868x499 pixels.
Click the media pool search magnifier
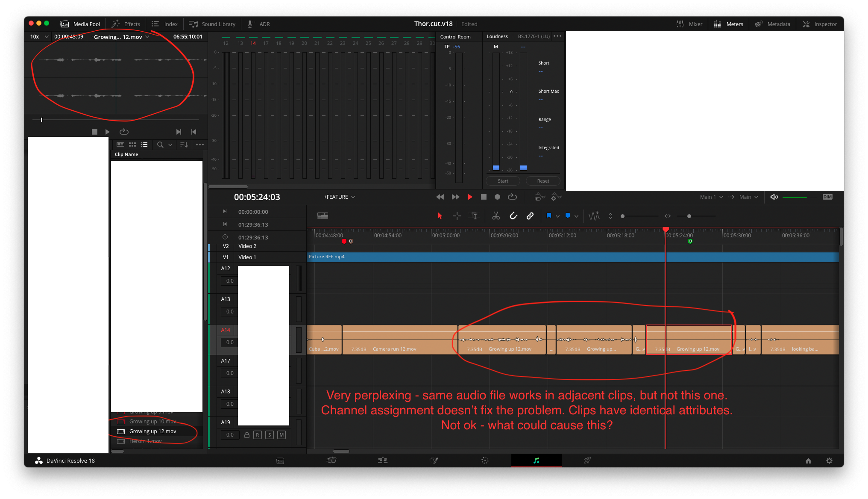(x=160, y=145)
